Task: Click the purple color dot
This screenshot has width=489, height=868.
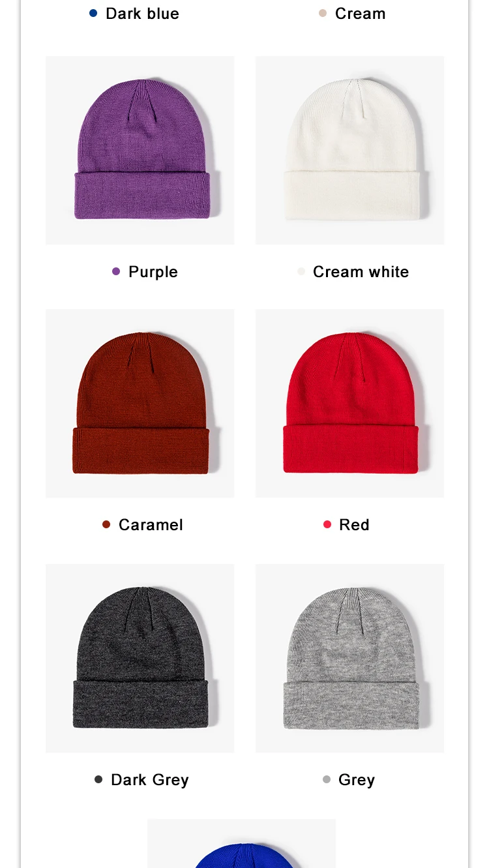Action: [116, 271]
